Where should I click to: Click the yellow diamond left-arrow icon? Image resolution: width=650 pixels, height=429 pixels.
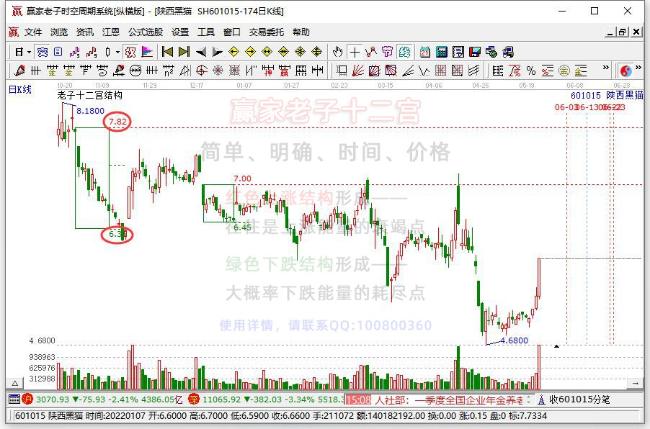point(234,52)
